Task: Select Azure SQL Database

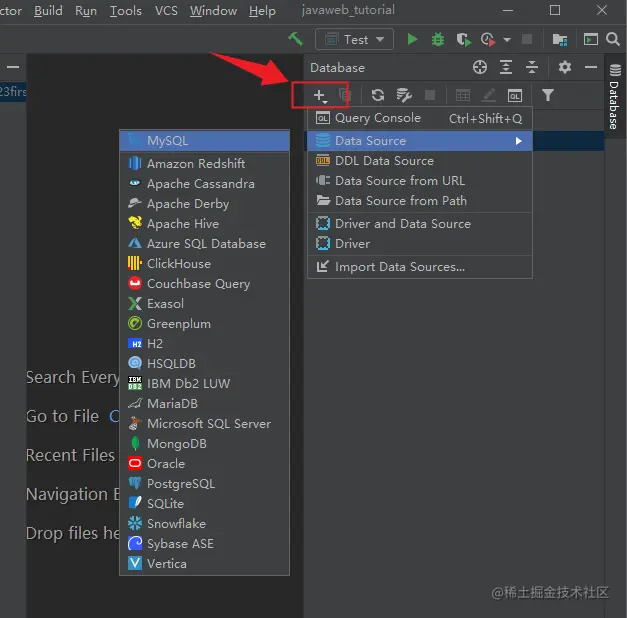Action: pyautogui.click(x=204, y=244)
